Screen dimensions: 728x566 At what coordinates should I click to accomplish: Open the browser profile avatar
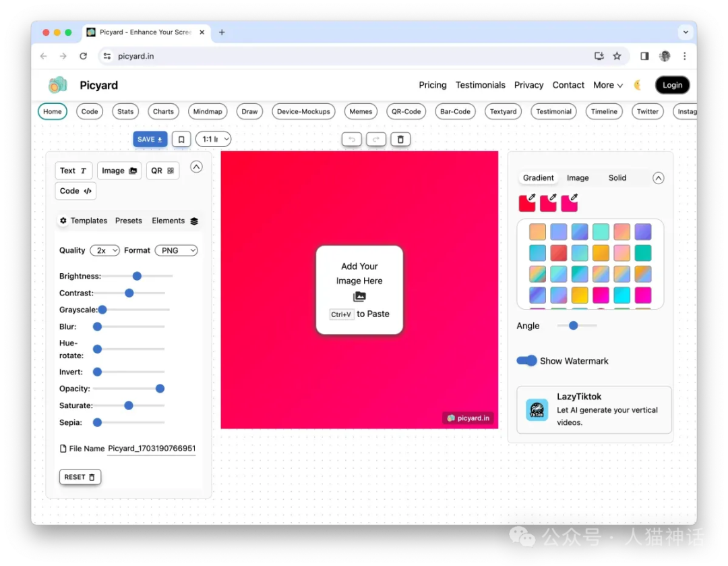click(665, 56)
